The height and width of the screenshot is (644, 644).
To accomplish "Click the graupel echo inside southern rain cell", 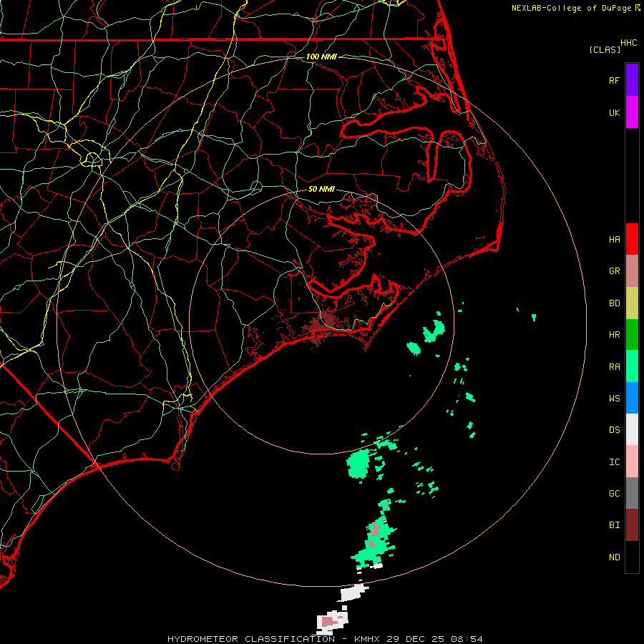I will coord(374,530).
